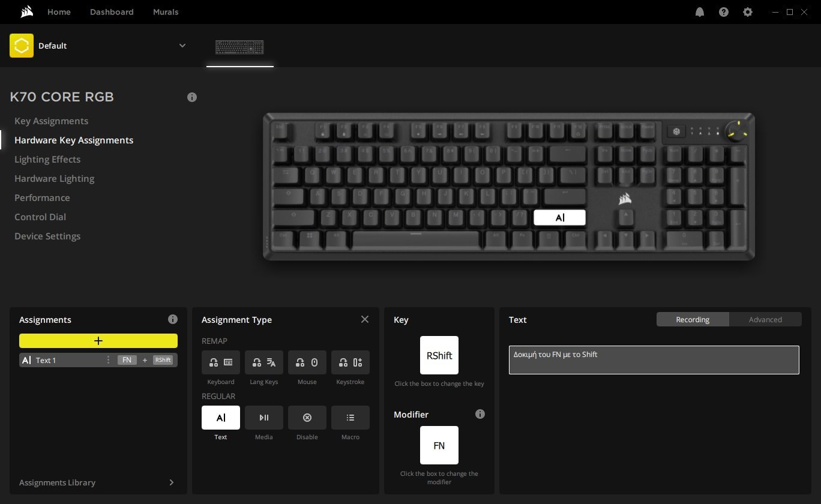The image size is (821, 504).
Task: Select the Text regular assignment type
Action: pos(221,418)
